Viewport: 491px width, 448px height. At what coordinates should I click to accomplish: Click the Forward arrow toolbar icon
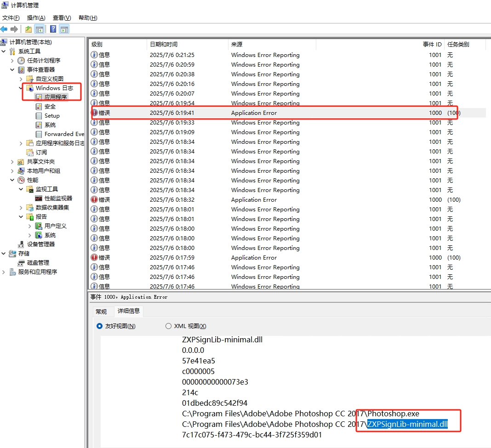[14, 29]
